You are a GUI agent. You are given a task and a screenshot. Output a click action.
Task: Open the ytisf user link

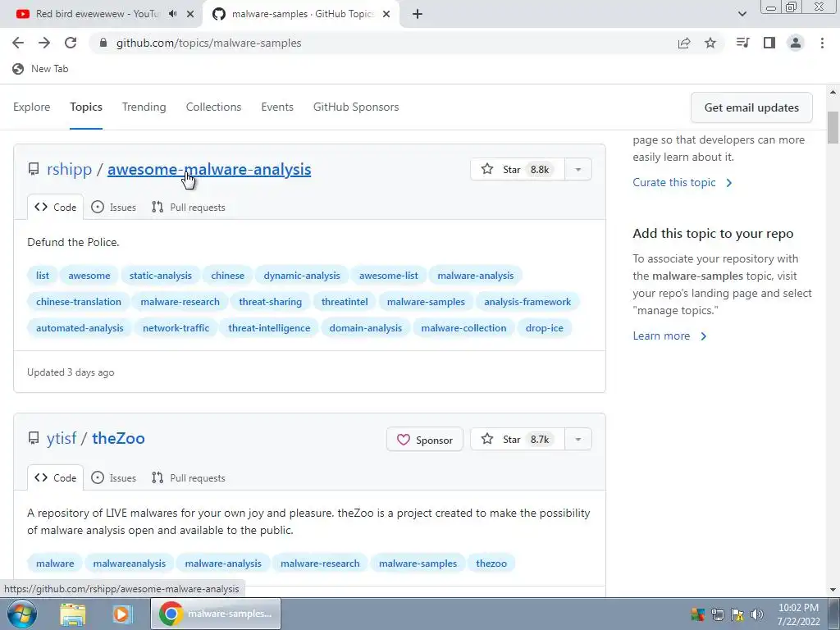coord(62,438)
